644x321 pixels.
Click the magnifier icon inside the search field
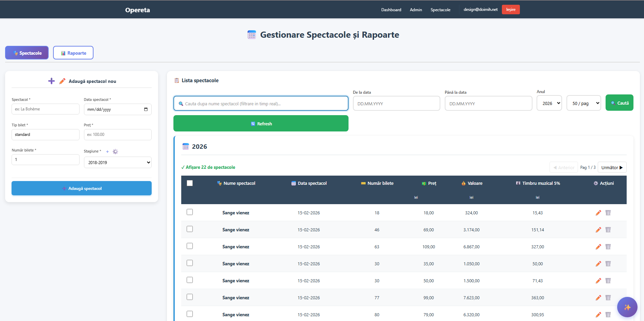(x=181, y=104)
